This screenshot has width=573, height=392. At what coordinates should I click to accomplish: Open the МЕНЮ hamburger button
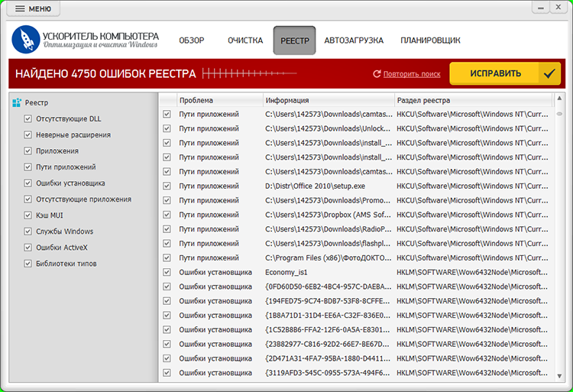pos(33,9)
